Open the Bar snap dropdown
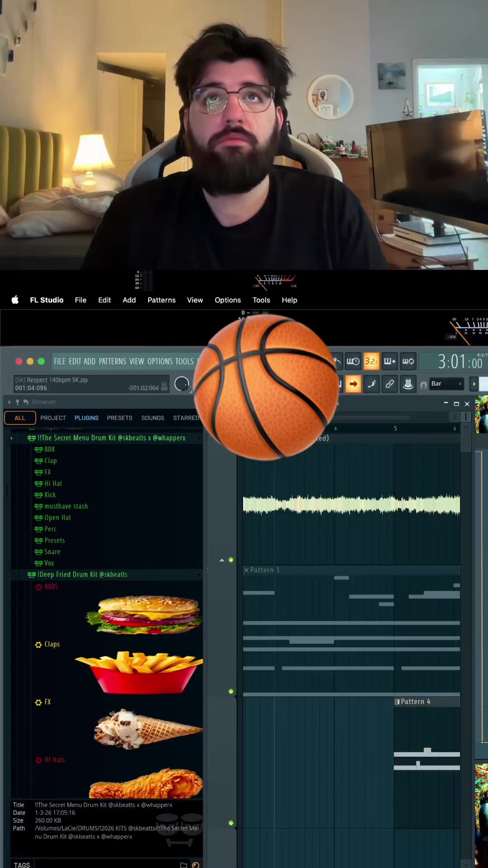Screen dimensions: 488x868 coord(446,384)
